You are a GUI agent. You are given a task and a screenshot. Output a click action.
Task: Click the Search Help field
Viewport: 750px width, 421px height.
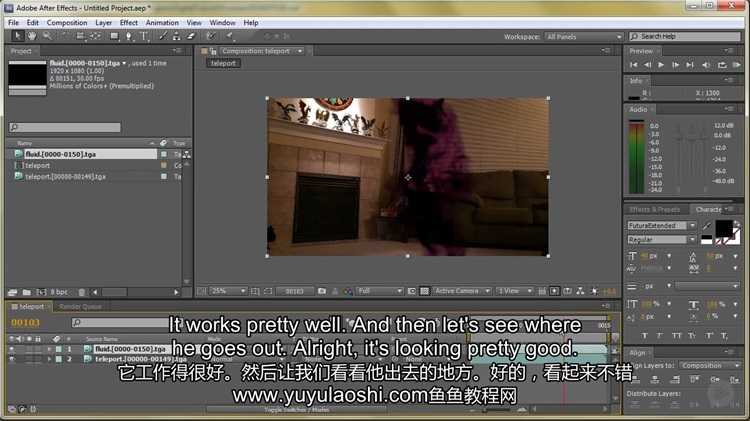pos(684,36)
